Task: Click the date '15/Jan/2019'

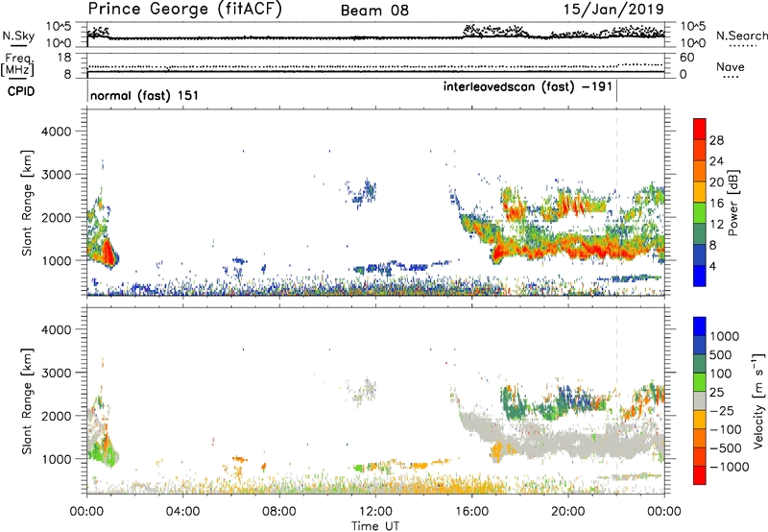Action: [613, 10]
